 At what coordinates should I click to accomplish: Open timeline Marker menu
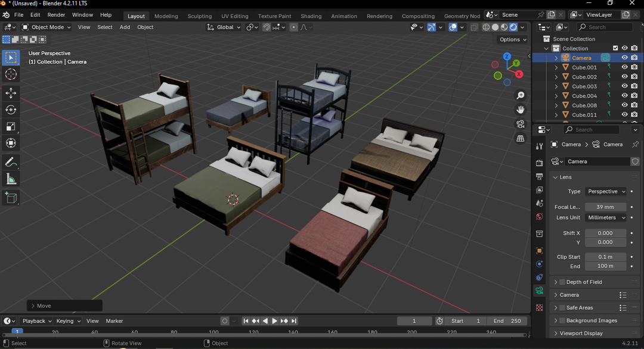coord(114,321)
